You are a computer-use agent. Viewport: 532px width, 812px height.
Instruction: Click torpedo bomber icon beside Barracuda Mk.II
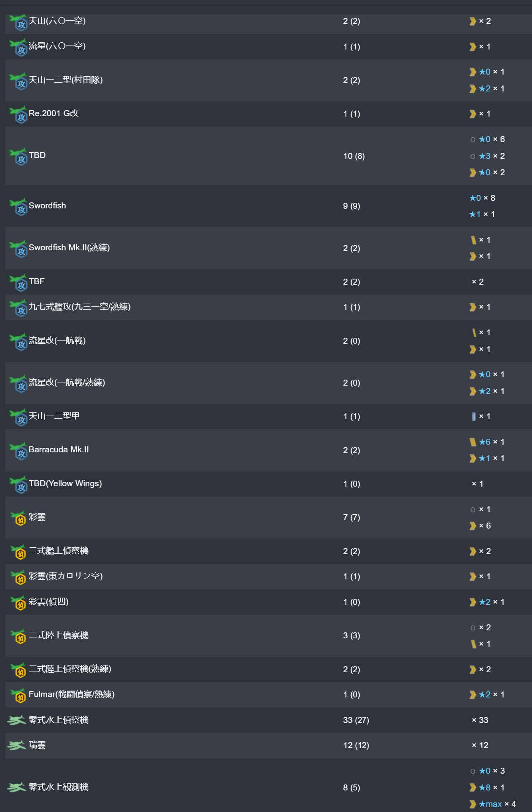[18, 451]
